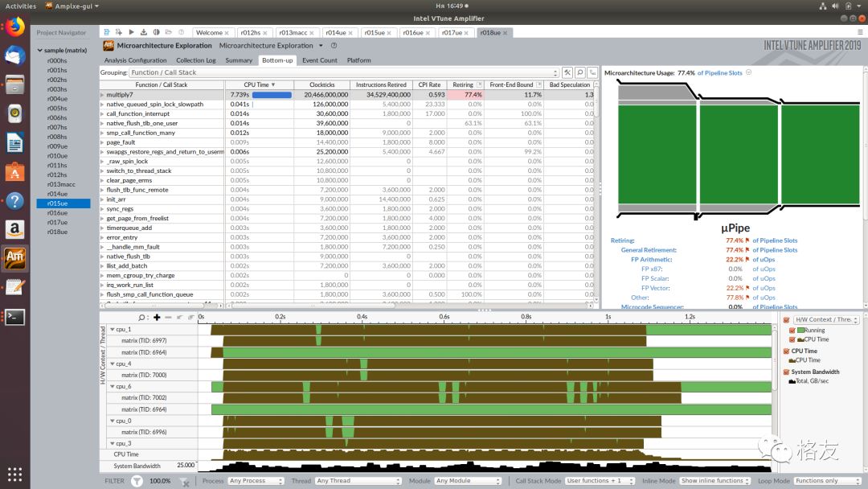
Task: Open the find magnifier icon near grouping
Action: pos(579,72)
